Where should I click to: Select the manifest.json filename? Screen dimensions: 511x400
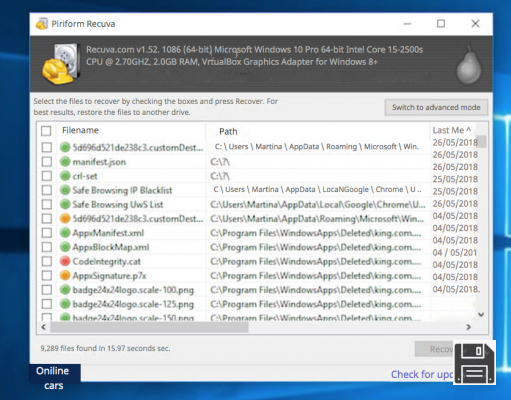(x=99, y=162)
